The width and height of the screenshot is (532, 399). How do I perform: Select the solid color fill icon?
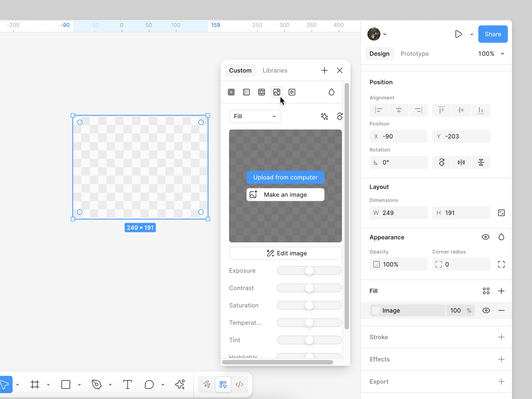click(x=231, y=92)
